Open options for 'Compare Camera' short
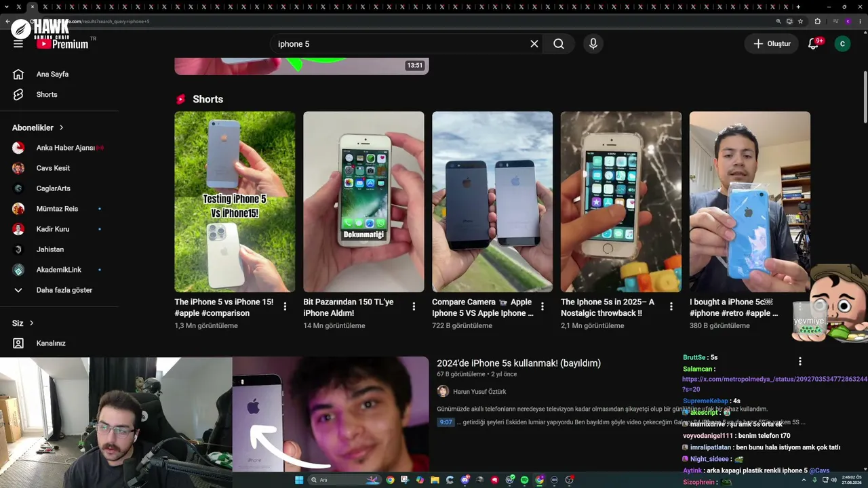This screenshot has width=868, height=488. pyautogui.click(x=542, y=306)
